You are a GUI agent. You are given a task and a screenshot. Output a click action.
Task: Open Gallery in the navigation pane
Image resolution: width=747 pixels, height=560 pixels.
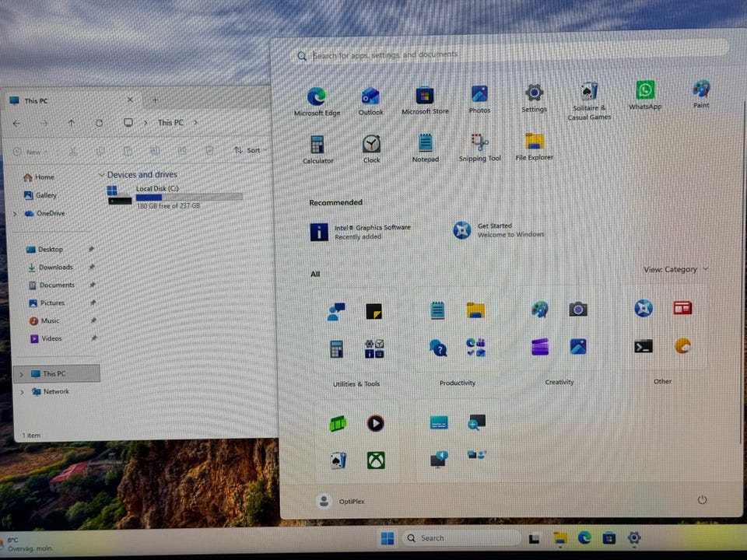click(40, 195)
